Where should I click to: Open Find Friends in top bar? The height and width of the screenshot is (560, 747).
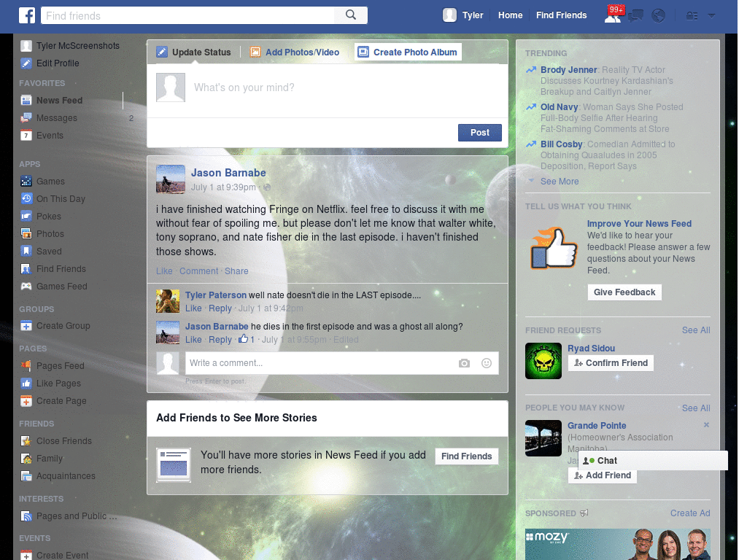click(x=561, y=15)
